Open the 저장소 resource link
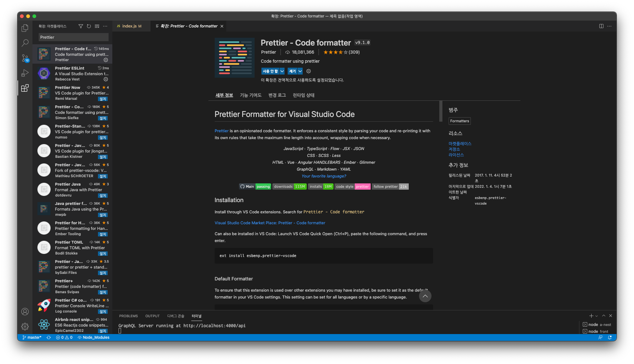Image resolution: width=634 pixels, height=364 pixels. (454, 149)
